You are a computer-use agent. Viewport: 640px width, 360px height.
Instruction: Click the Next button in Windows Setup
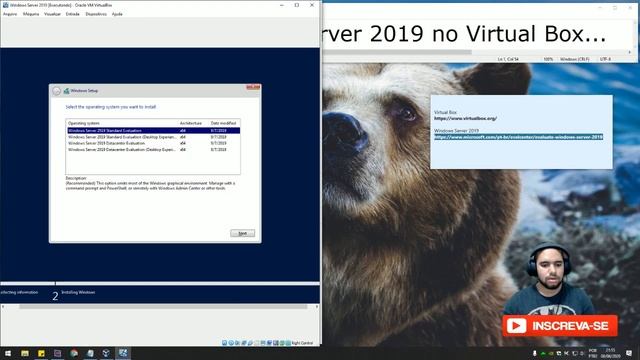coord(242,233)
